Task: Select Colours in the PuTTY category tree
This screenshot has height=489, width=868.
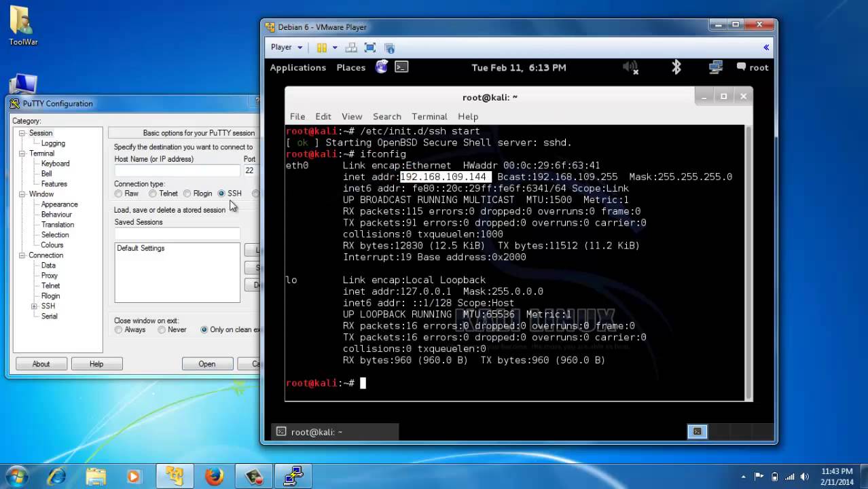Action: coord(52,245)
